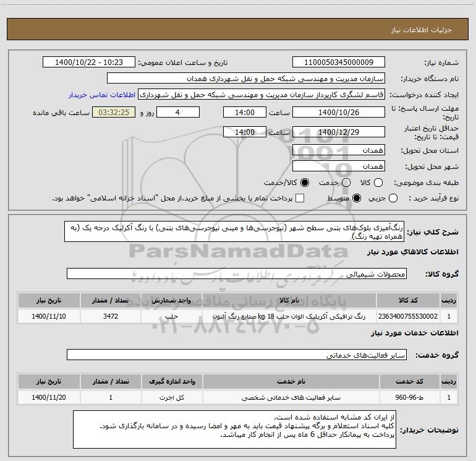Click goods code 2363400755530002 cell
Screen dimensions: 476x461
[x=408, y=316]
